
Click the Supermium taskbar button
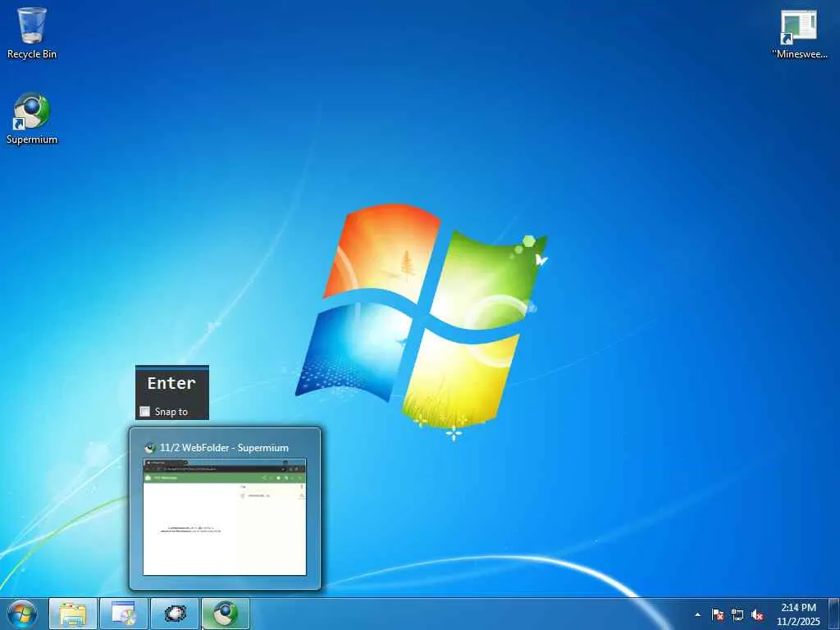[x=226, y=614]
